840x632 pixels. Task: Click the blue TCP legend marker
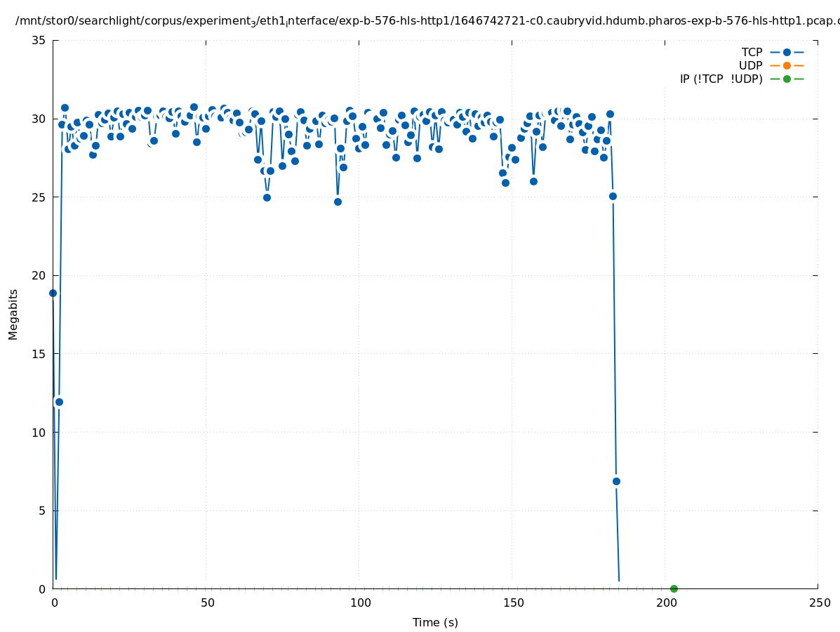click(x=787, y=52)
